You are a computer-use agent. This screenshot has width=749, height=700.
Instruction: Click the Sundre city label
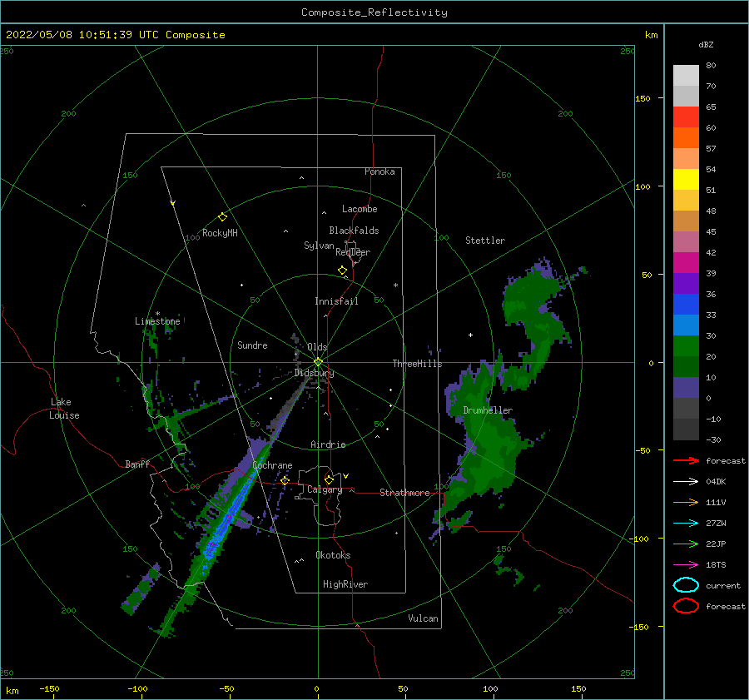coord(252,345)
